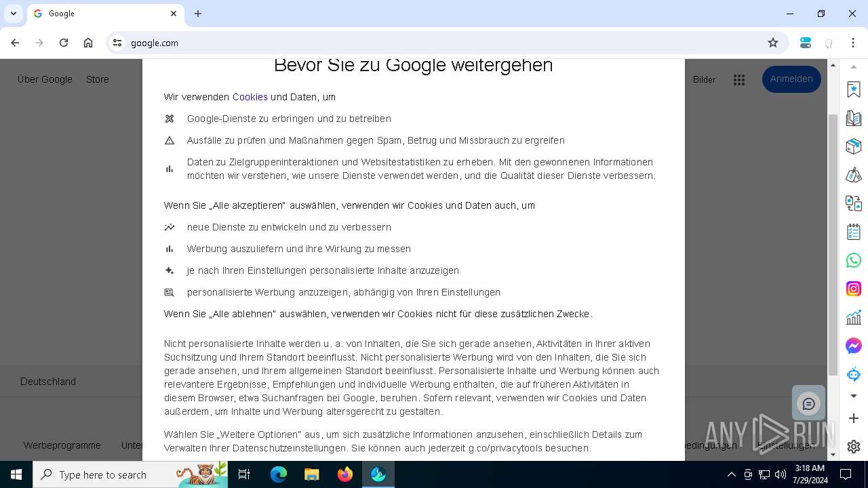Open the Einstellungen footer link
Image resolution: width=868 pixels, height=488 pixels.
[x=786, y=445]
